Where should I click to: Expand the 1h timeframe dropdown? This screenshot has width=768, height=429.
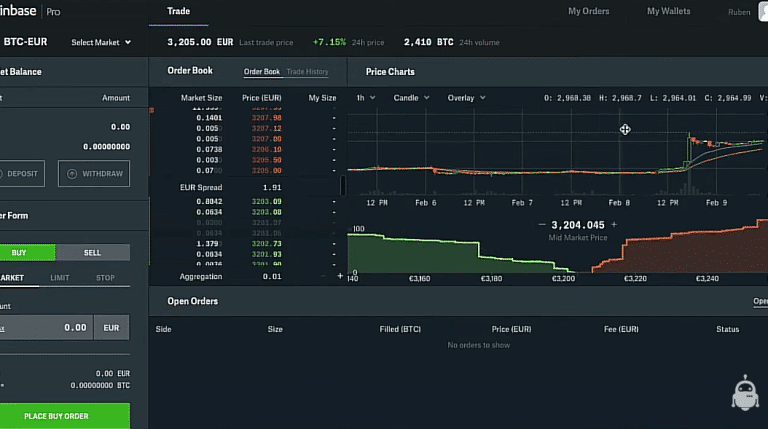coord(365,98)
